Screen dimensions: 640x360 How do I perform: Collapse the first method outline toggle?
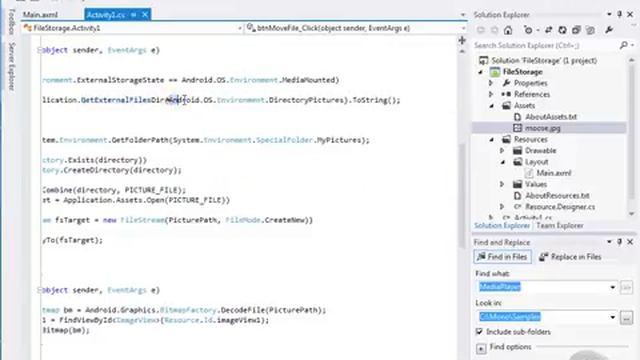click(x=40, y=50)
